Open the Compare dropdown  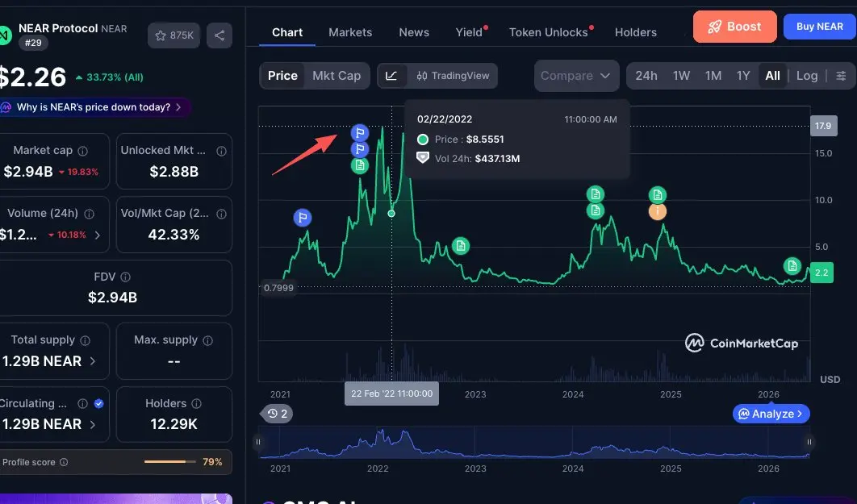(x=576, y=76)
